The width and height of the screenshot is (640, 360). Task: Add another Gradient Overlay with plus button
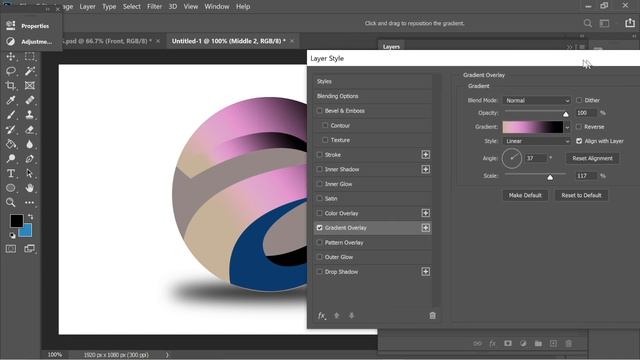425,228
